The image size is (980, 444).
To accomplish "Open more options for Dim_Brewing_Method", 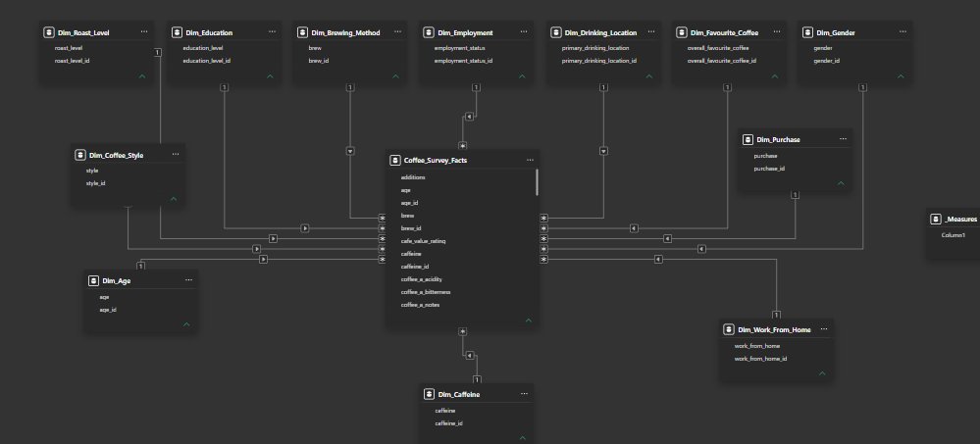I will click(398, 31).
